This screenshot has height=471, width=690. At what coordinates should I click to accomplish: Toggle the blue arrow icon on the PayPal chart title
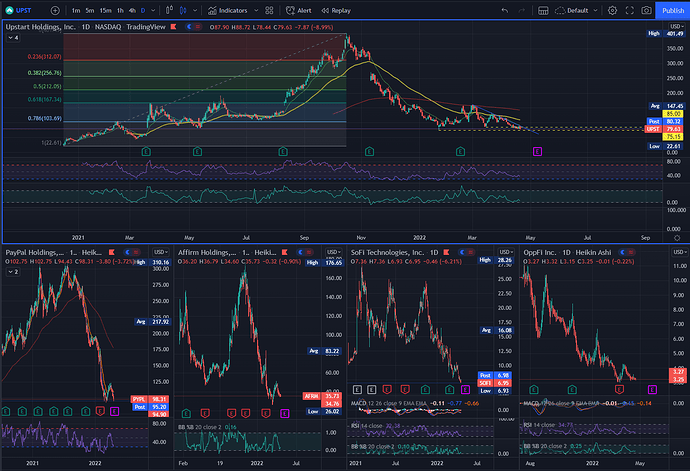(128, 252)
